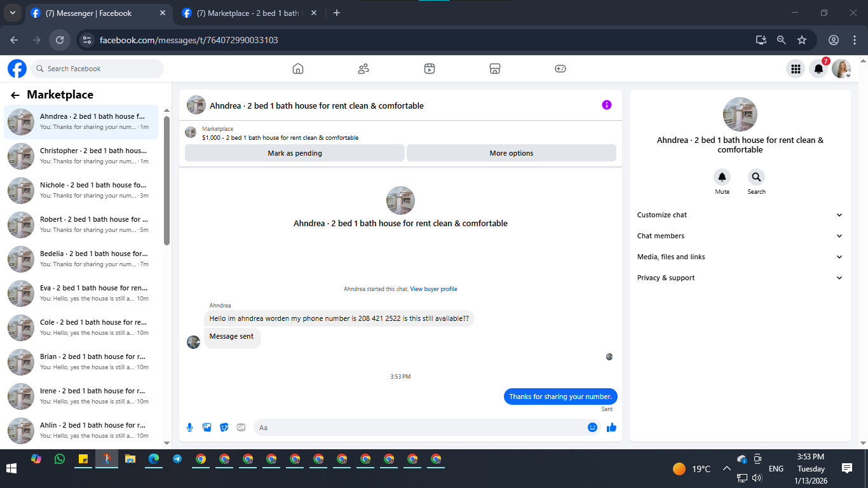This screenshot has height=488, width=868.
Task: Open the Facebook menu grid icon
Action: [x=795, y=69]
